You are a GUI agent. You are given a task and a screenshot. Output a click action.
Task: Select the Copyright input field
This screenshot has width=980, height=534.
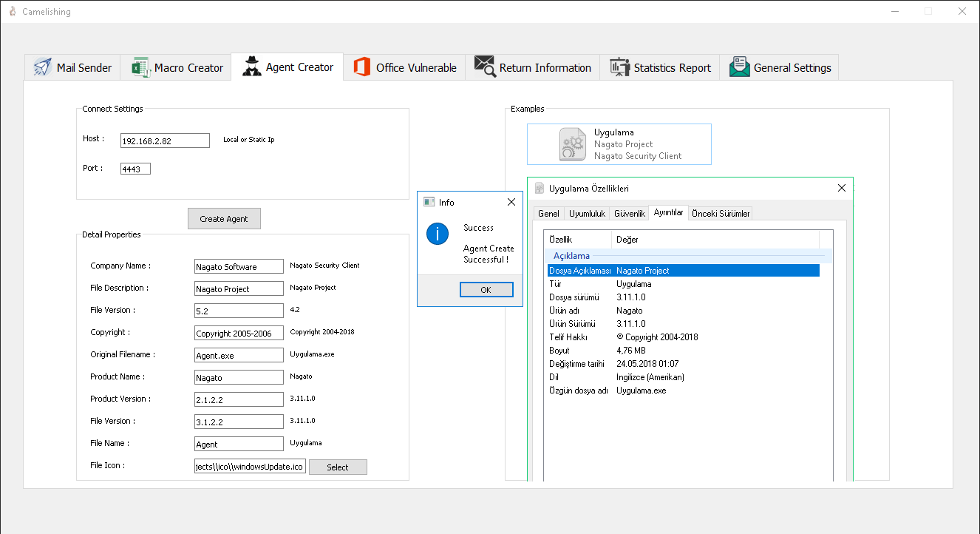click(239, 333)
